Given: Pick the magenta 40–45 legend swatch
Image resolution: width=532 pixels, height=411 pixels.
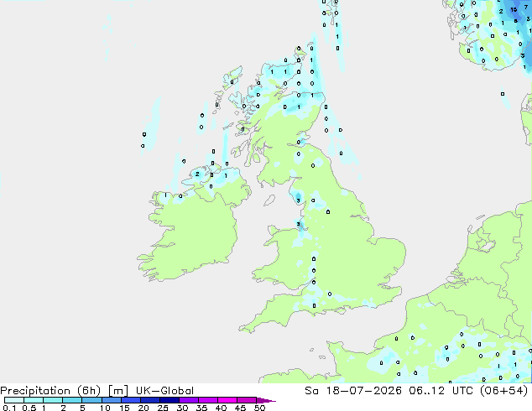Looking at the screenshot, I should pos(227,400).
